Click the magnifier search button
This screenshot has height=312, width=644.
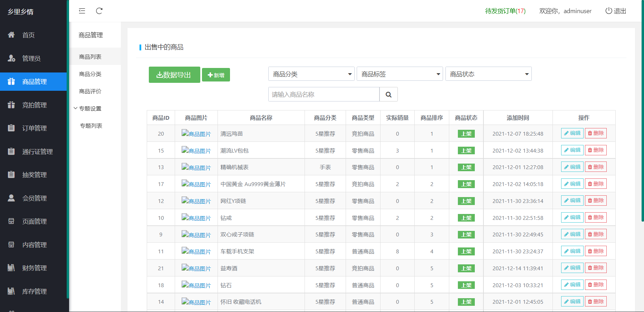click(388, 94)
